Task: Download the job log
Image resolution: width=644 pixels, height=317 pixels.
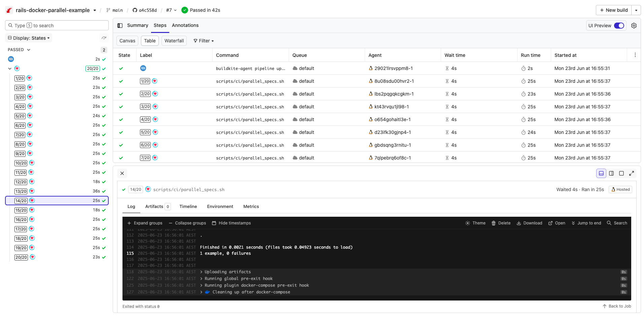Action: tap(530, 223)
